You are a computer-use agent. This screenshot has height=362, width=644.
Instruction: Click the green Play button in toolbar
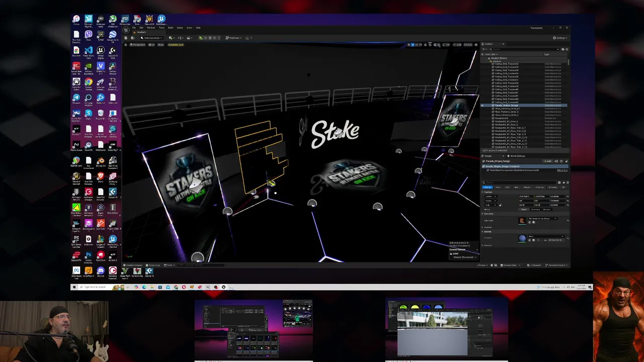tap(201, 38)
